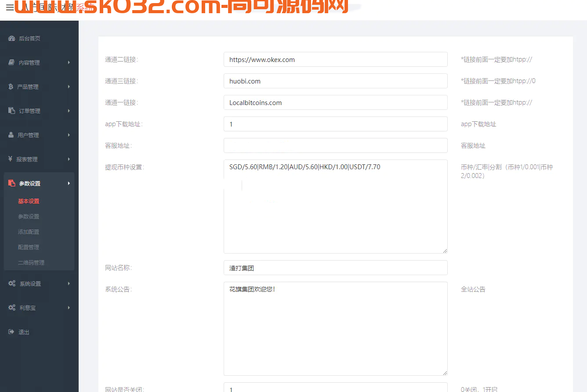Expand the 报表管理 arrow
Screen dimensions: 587x392
[69, 159]
